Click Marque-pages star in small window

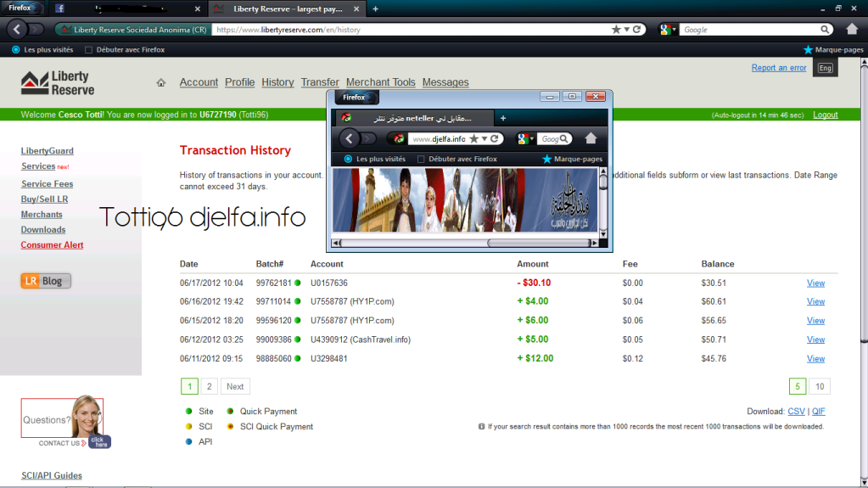(547, 159)
